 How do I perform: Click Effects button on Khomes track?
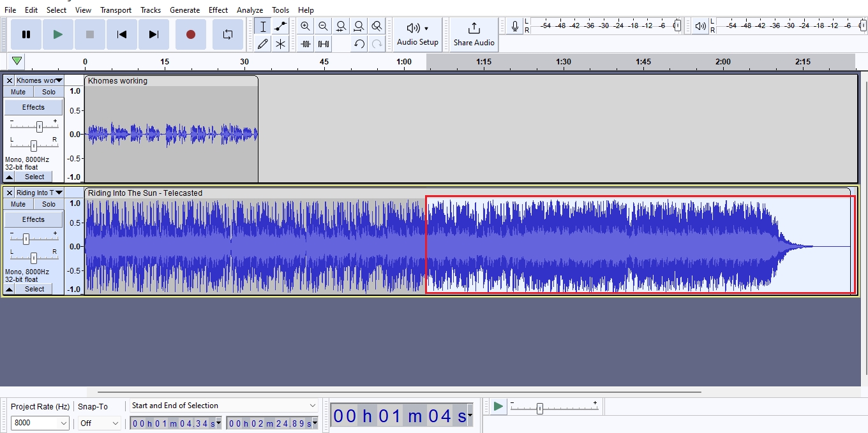point(33,107)
